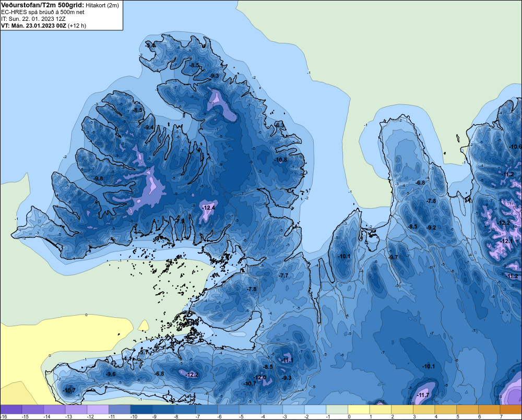Click the legend swatch between -4 and -3
This screenshot has width=522, height=420.
coord(272,410)
